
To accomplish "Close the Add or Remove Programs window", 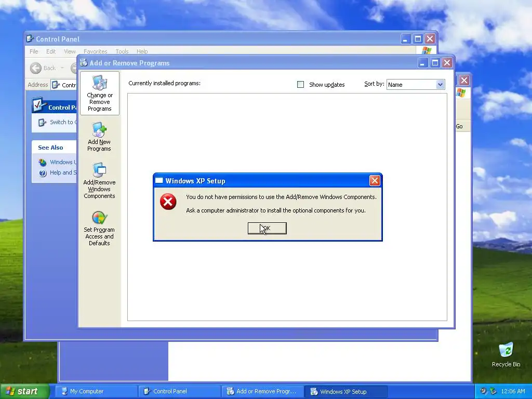I will click(x=447, y=63).
